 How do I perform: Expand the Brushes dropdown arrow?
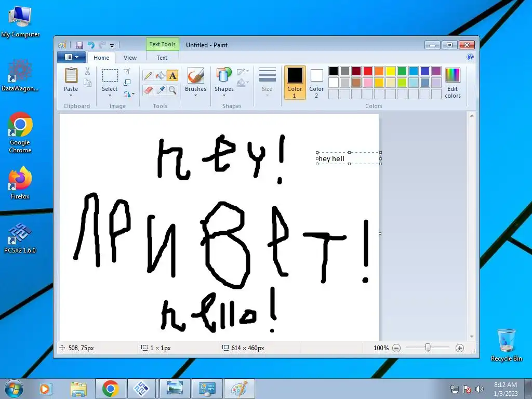tap(195, 96)
